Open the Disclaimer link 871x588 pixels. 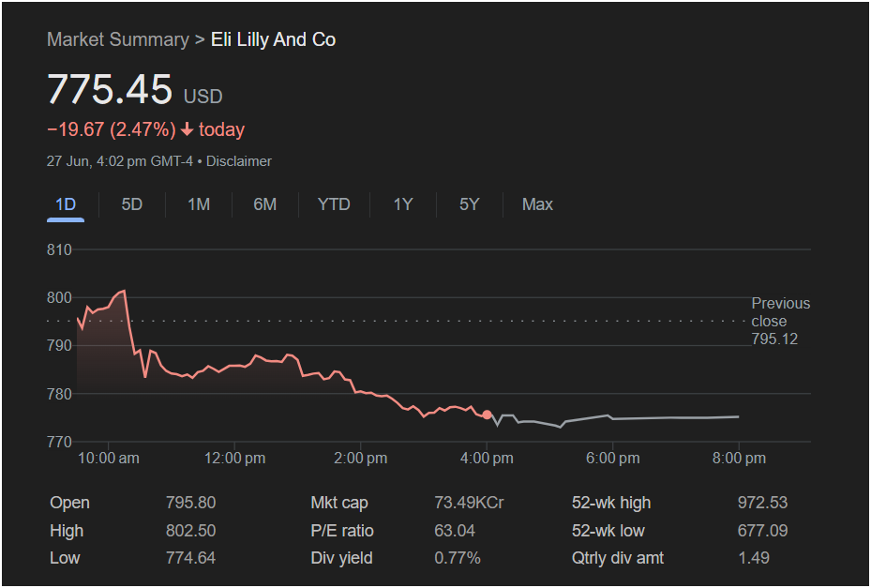239,161
